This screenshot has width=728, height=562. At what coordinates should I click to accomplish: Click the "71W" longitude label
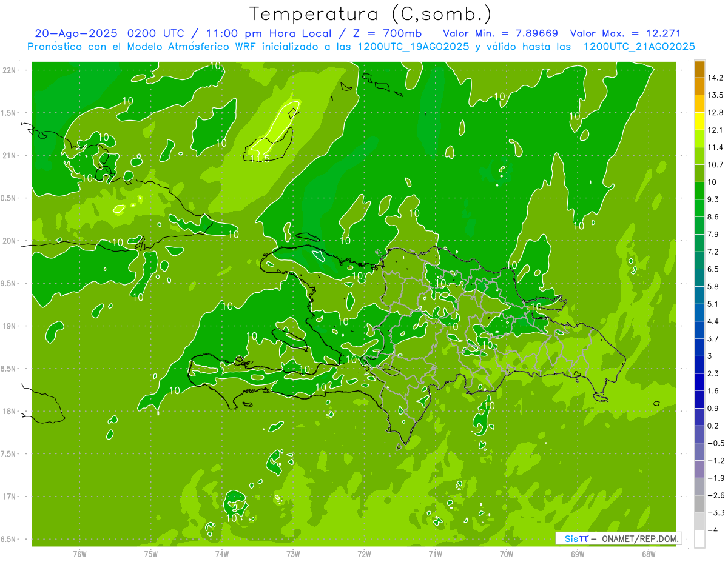coord(435,554)
